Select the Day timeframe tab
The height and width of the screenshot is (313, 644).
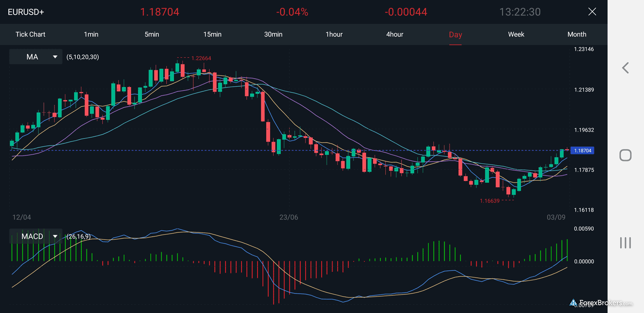click(455, 34)
